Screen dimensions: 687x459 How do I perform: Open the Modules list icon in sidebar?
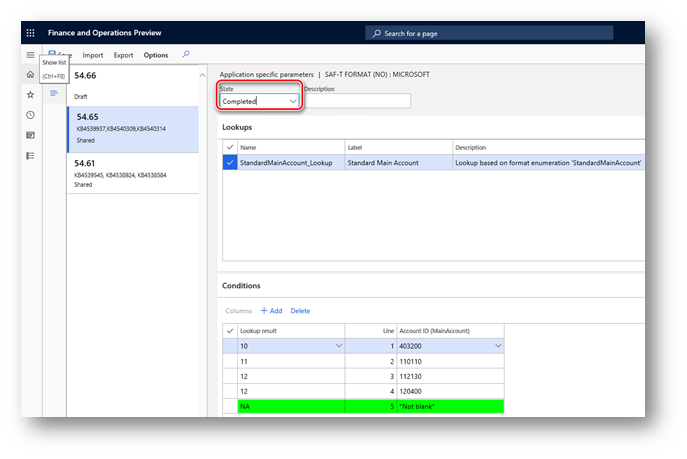[30, 156]
